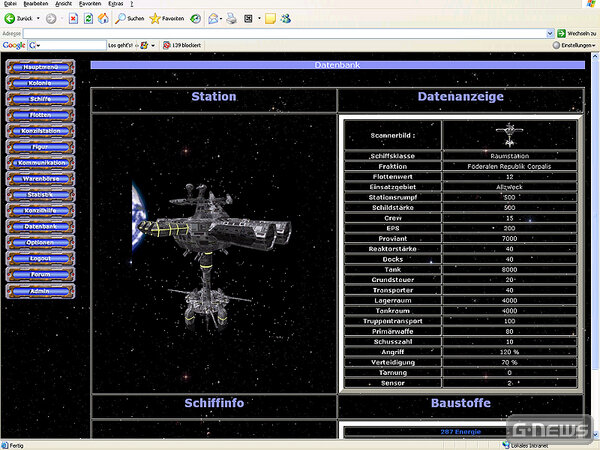This screenshot has height=450, width=600.
Task: Open the Forum sidebar button
Action: [41, 274]
